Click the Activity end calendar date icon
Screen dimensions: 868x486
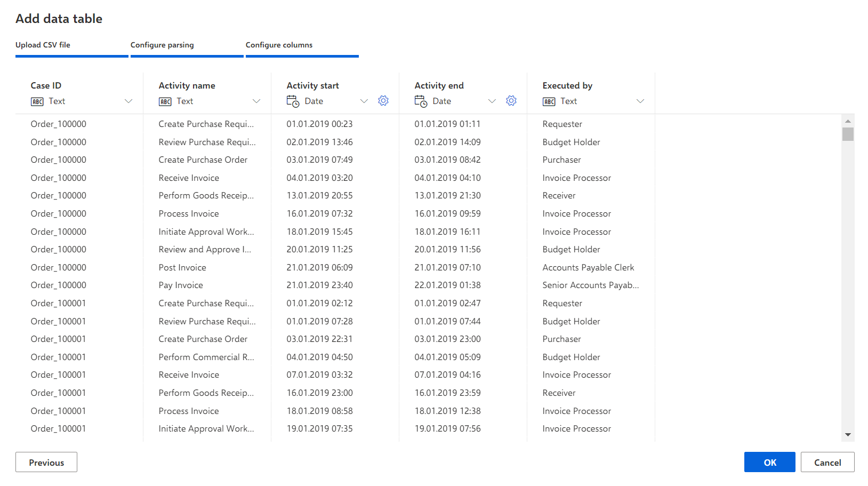pyautogui.click(x=421, y=101)
